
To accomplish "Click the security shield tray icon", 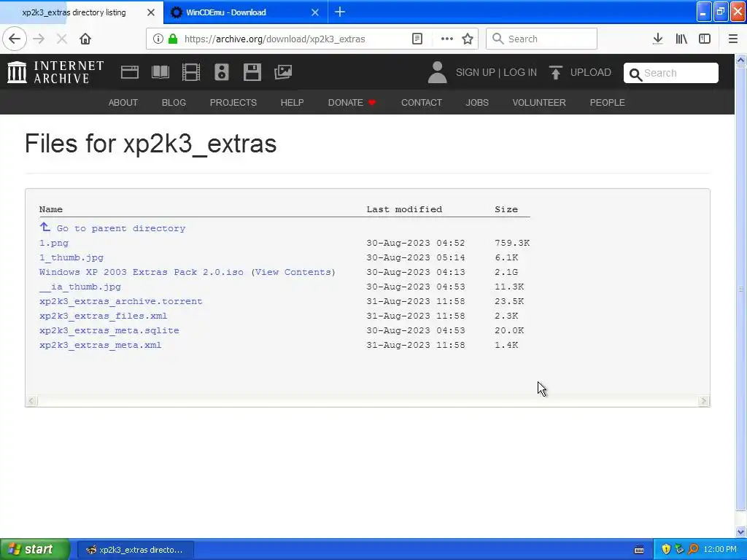I will coord(666,550).
